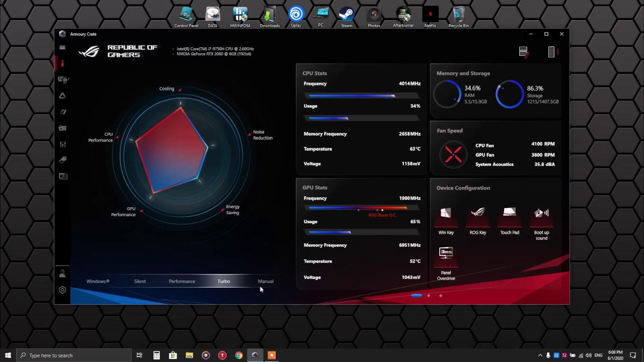Show hidden system tray icons

[x=540, y=355]
